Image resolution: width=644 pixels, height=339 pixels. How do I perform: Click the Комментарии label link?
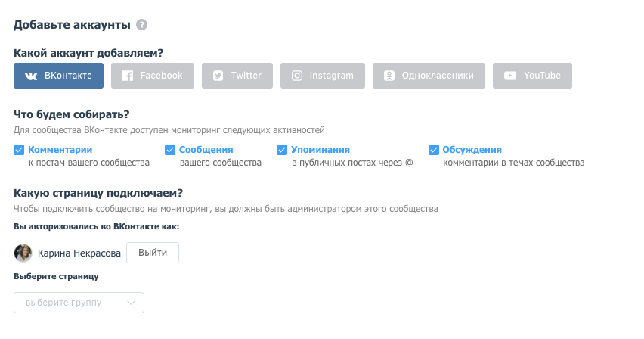pos(60,150)
